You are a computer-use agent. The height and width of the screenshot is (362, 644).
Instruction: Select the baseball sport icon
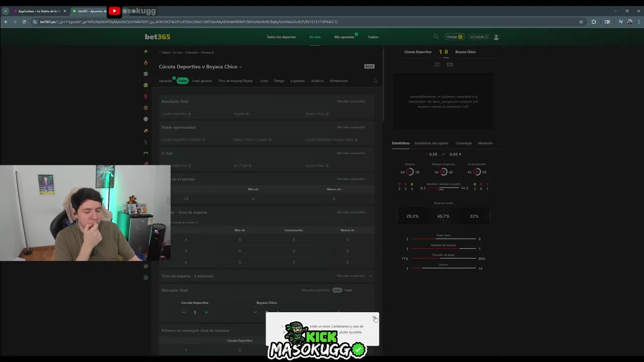(x=146, y=119)
